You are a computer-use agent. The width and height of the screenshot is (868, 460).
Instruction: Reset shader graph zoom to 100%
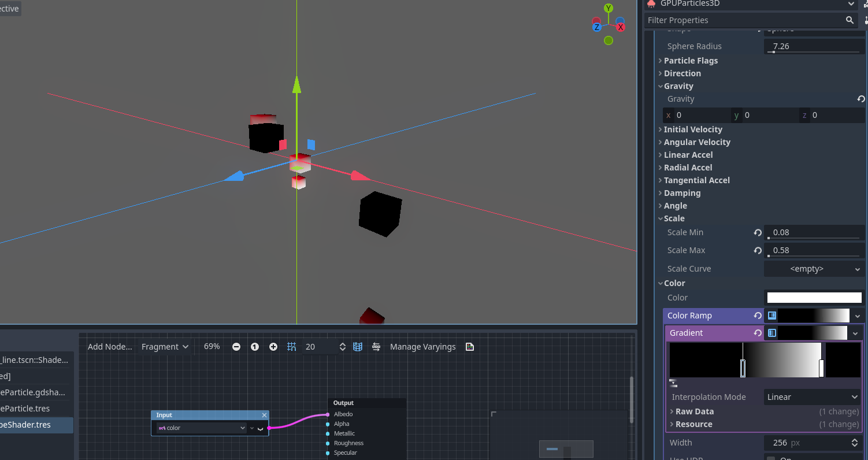pos(255,346)
